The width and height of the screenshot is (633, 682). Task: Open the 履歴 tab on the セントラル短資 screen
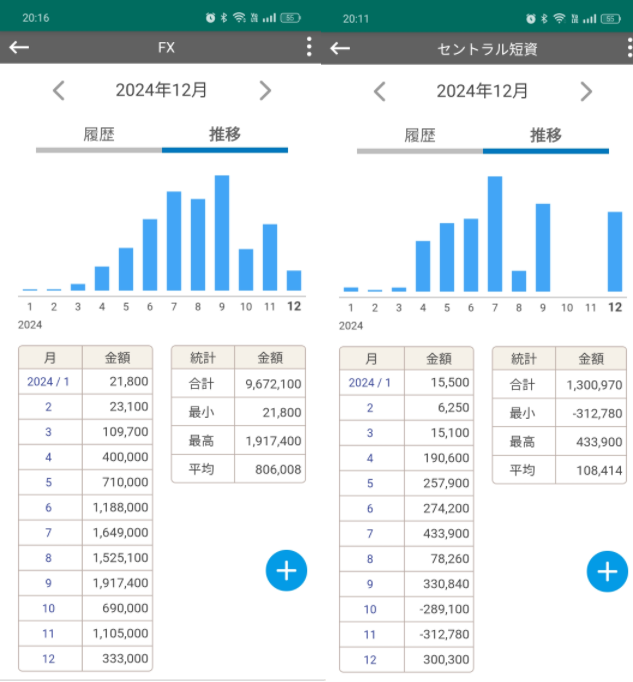coord(419,136)
